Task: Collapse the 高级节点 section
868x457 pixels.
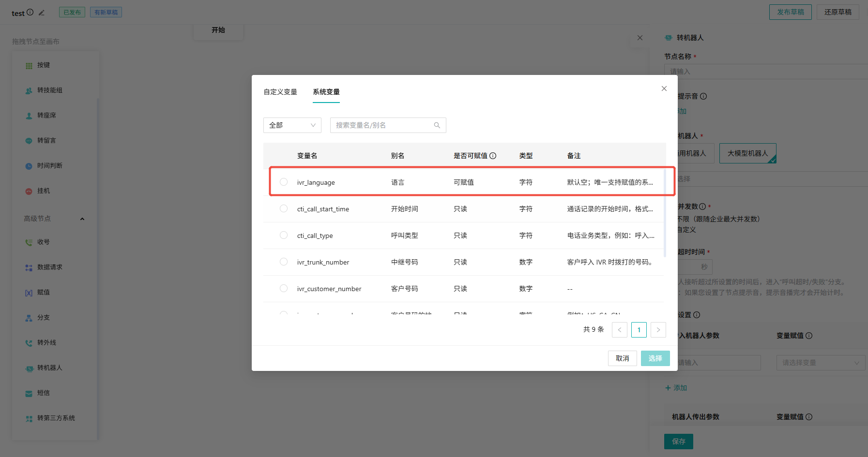Action: point(82,219)
